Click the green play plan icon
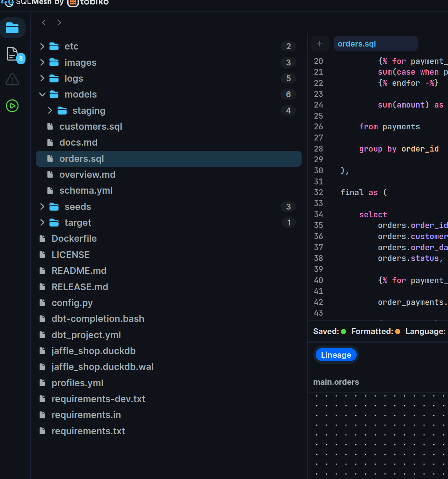 [12, 106]
